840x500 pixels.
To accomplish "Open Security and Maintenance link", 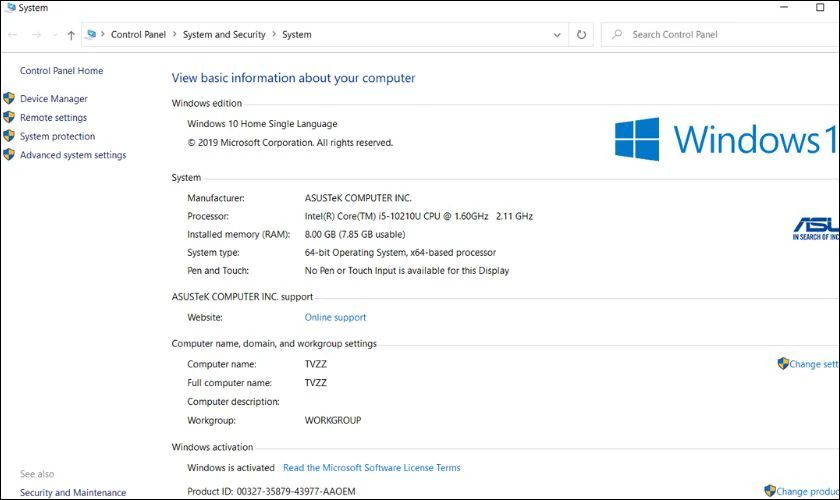I will [x=73, y=492].
